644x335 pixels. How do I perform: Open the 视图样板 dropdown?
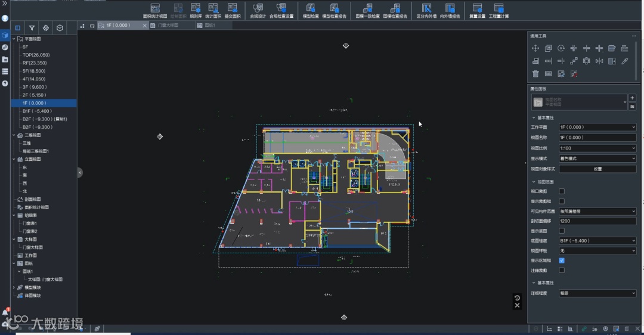(x=597, y=251)
